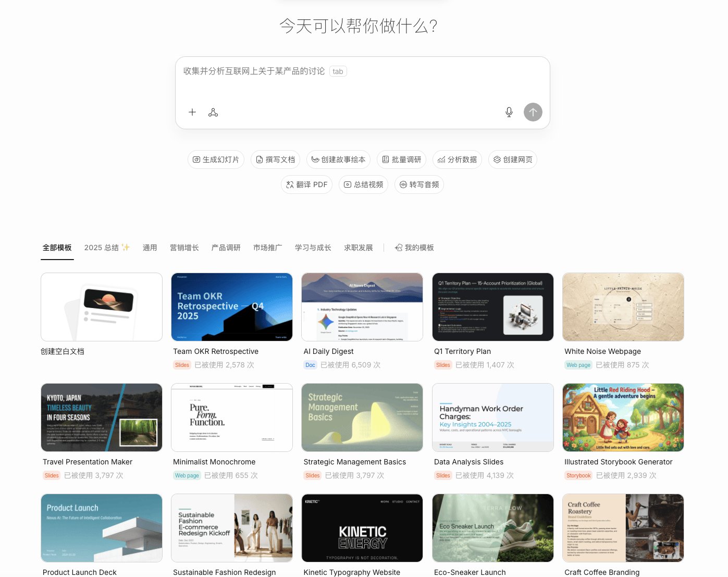Click the play icon in 总结视频 chip

pyautogui.click(x=348, y=185)
